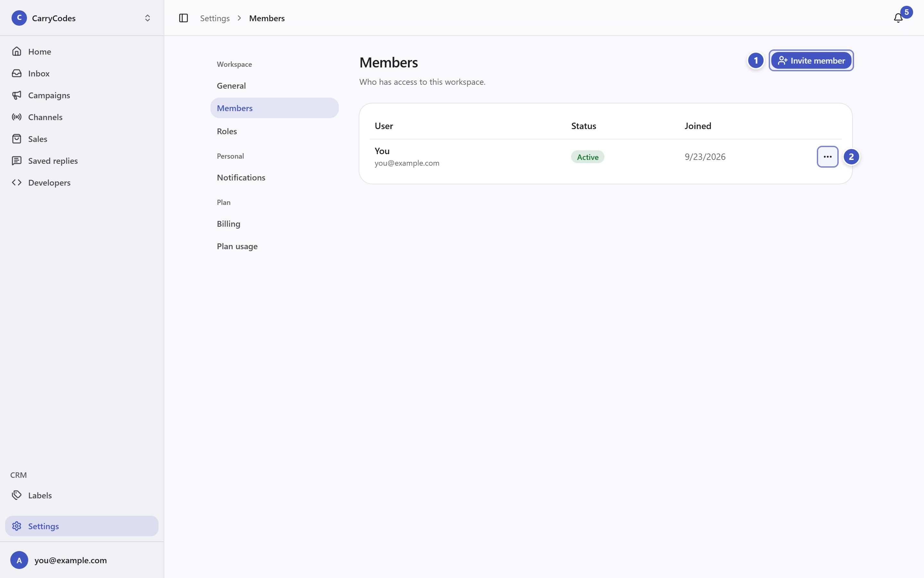
Task: Click the Sales shopping bag icon
Action: [x=16, y=139]
